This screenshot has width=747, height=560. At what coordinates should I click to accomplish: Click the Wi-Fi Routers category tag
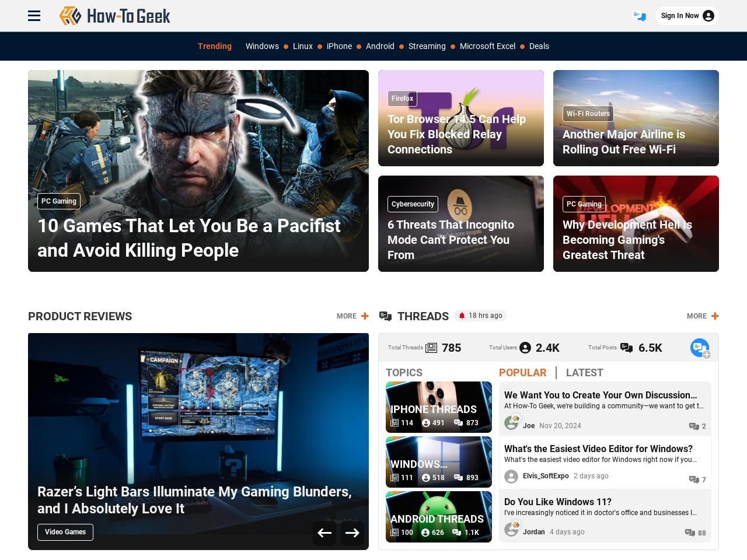click(x=588, y=114)
